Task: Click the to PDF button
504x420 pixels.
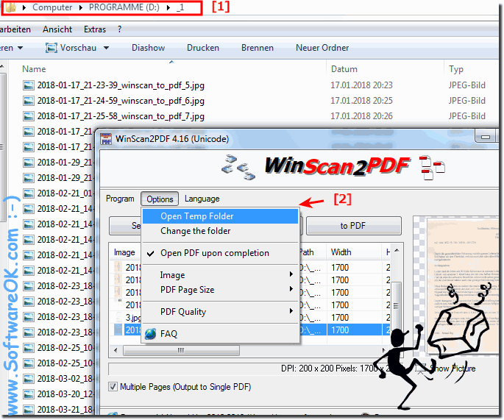Action: pyautogui.click(x=354, y=226)
